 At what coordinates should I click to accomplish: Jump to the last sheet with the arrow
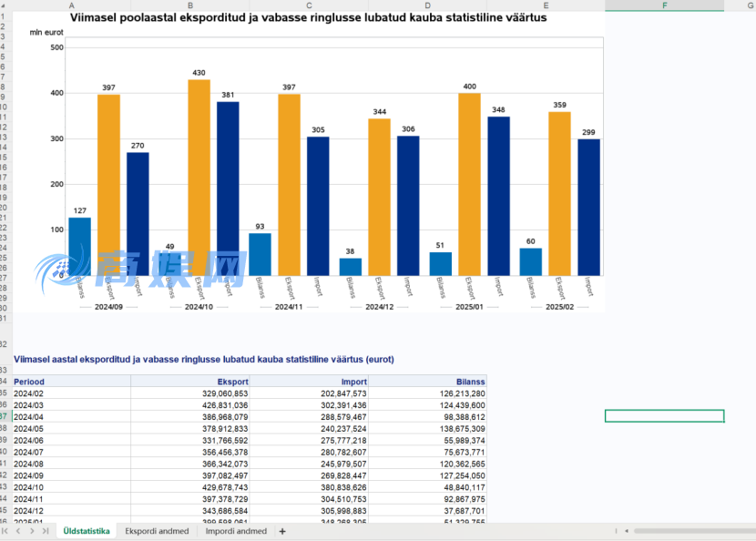(x=45, y=531)
